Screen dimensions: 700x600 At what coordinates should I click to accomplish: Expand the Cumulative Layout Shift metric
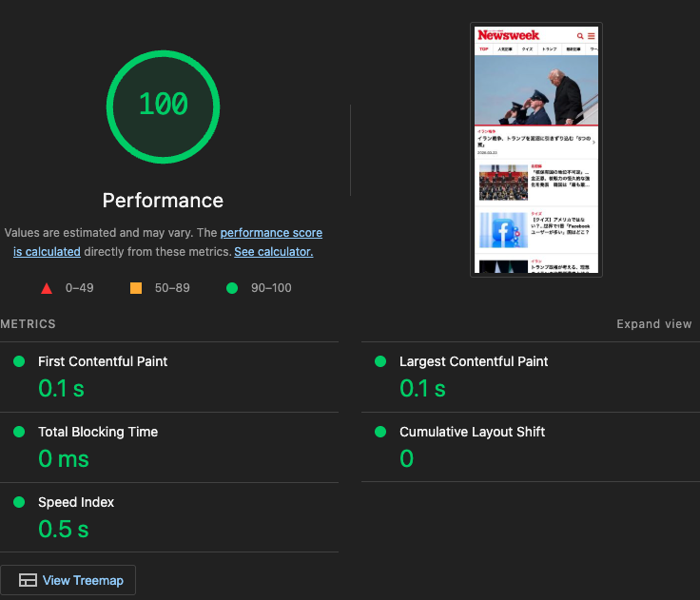click(472, 432)
